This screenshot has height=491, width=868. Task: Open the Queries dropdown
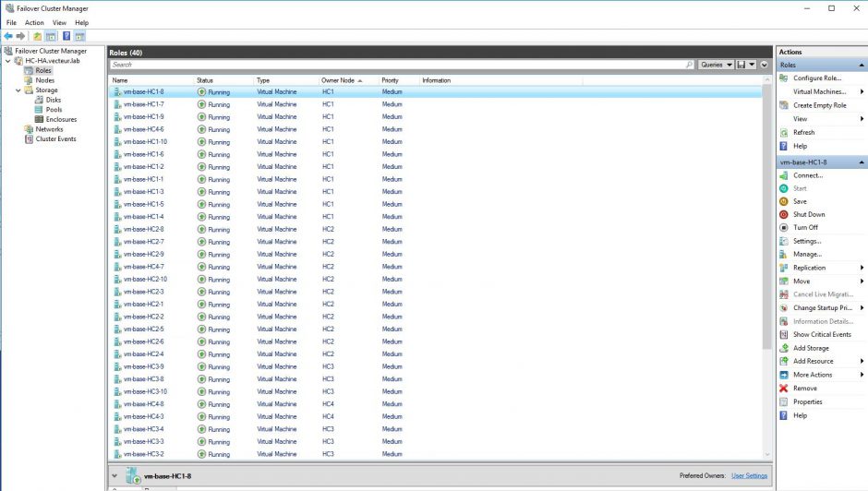(x=716, y=65)
